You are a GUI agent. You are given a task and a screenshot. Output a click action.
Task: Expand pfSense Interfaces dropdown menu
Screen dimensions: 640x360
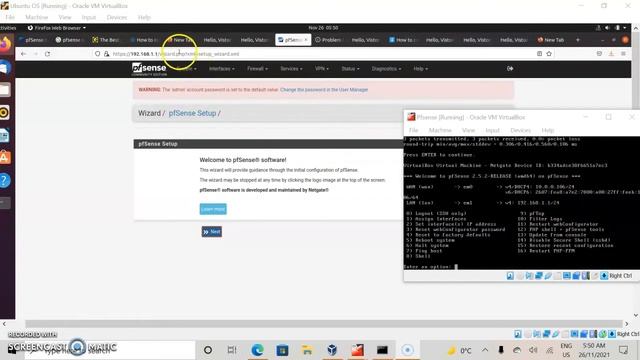coord(222,69)
